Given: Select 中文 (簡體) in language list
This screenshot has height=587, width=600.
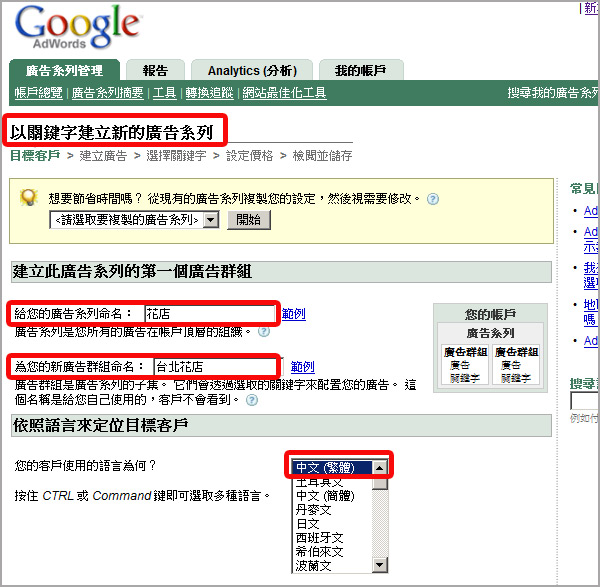Looking at the screenshot, I should coord(332,496).
